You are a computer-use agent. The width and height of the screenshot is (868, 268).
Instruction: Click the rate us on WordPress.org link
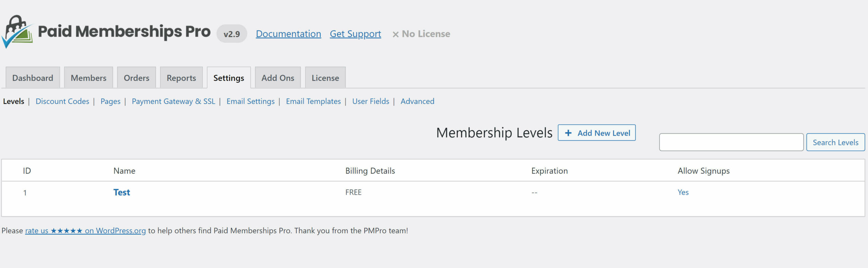point(85,231)
